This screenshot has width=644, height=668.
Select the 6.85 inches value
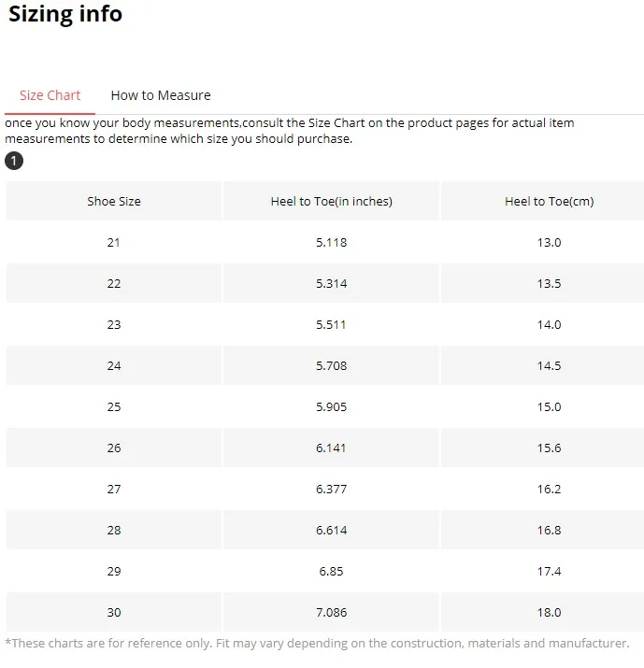click(x=332, y=571)
